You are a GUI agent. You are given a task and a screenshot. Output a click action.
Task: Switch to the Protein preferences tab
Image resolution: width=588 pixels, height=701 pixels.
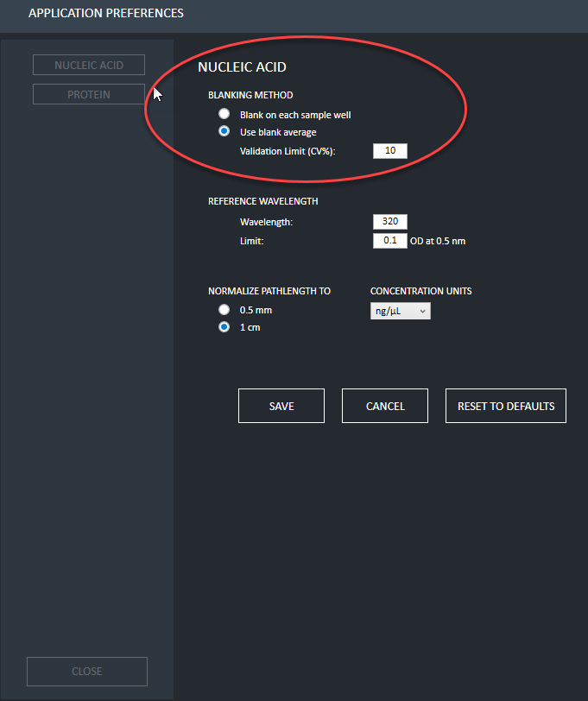[x=88, y=94]
